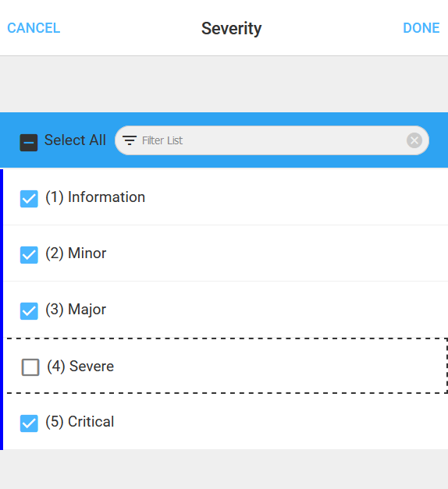Click the Select All label text
Image resolution: width=448 pixels, height=489 pixels.
coord(75,140)
